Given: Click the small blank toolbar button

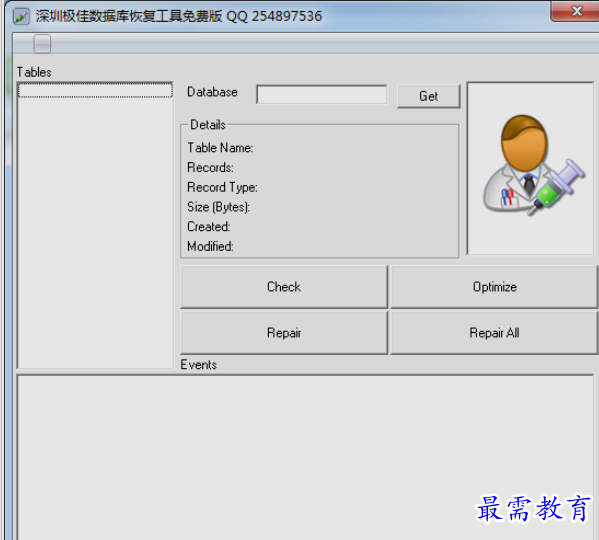Looking at the screenshot, I should (42, 44).
